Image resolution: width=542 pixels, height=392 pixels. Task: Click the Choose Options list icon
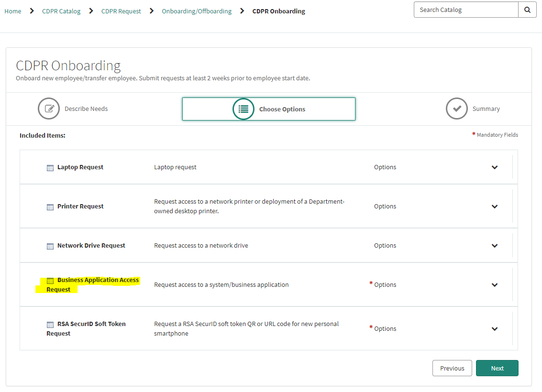coord(243,109)
